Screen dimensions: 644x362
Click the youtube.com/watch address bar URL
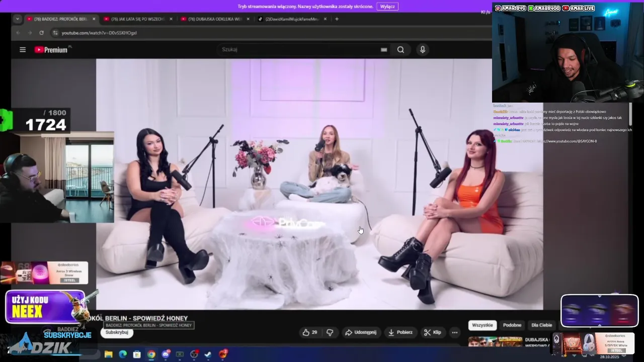click(x=99, y=33)
